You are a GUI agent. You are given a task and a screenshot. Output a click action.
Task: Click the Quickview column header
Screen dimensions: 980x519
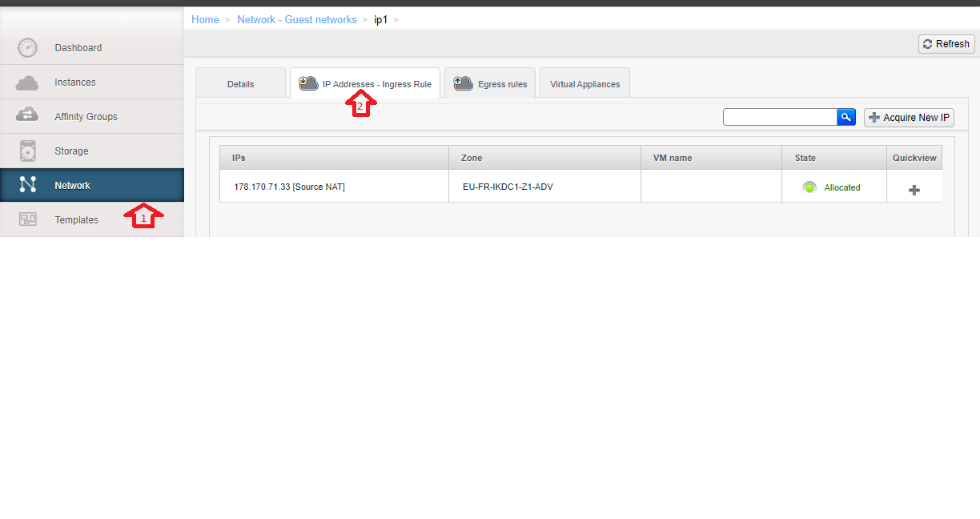point(914,158)
